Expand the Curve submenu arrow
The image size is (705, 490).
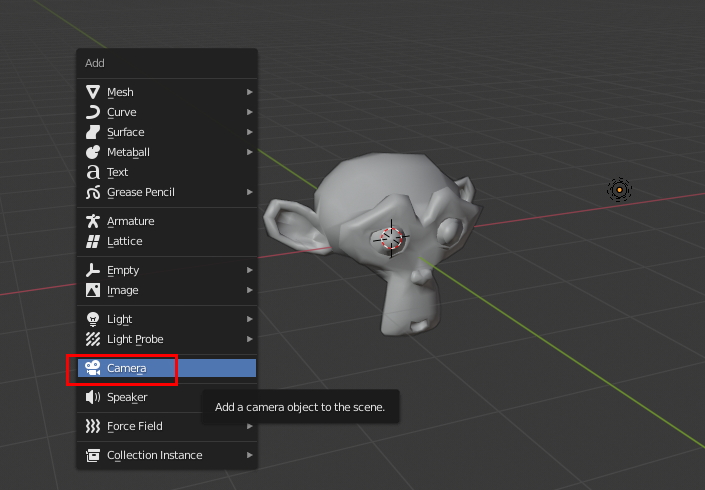tap(250, 112)
